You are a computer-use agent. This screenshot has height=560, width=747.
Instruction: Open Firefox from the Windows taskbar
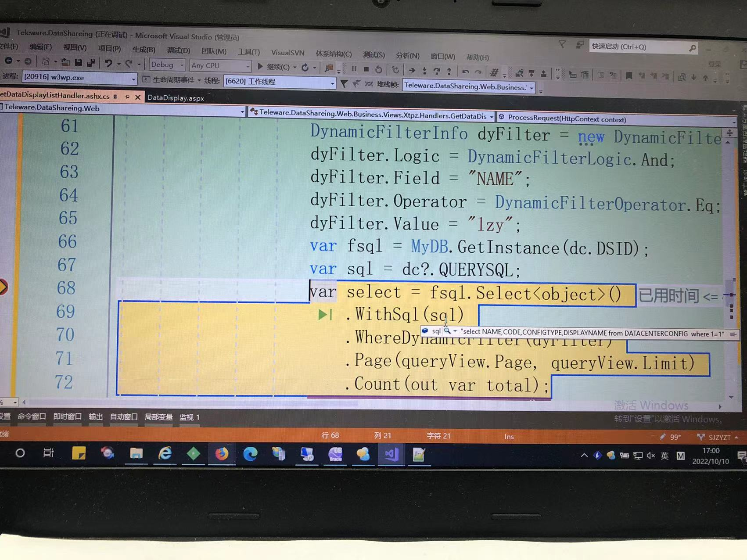tap(222, 454)
